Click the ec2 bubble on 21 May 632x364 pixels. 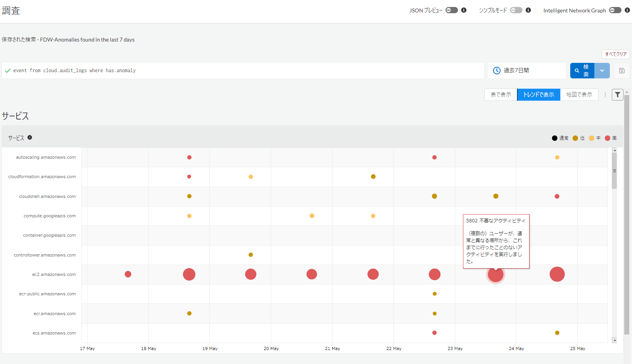point(373,274)
